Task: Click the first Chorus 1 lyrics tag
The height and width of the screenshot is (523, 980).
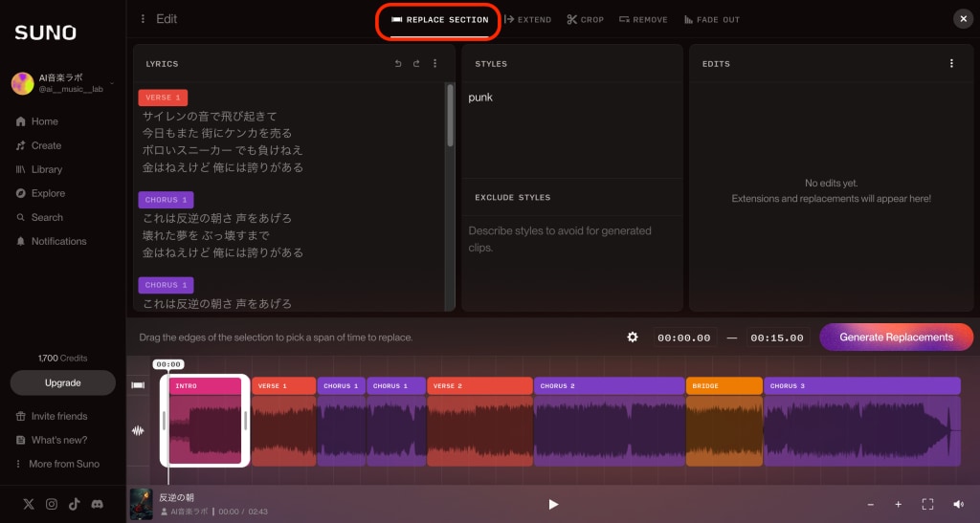Action: coord(166,200)
